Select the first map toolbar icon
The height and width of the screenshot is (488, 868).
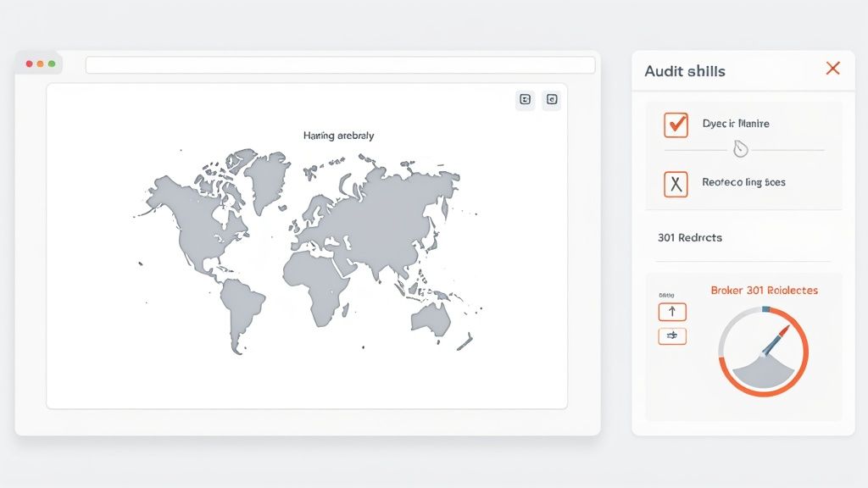click(524, 99)
